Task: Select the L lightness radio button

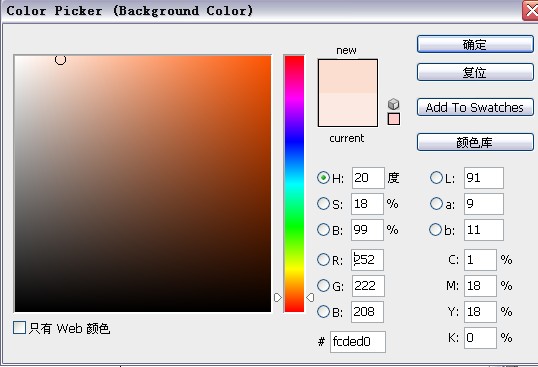Action: pos(436,178)
